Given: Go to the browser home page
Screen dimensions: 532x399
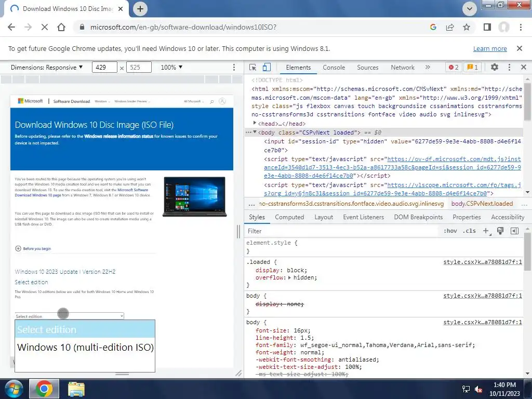Looking at the screenshot, I should coord(61,27).
